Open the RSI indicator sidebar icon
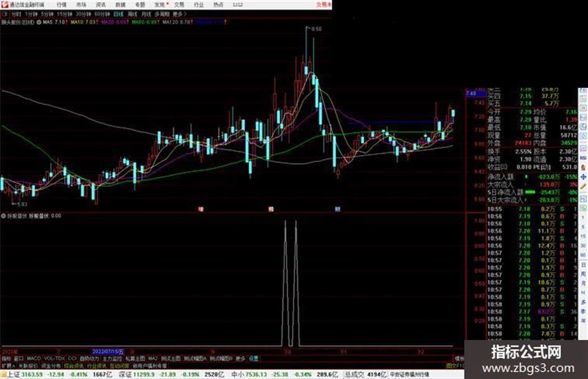Viewport: 588px width, 379px height. pyautogui.click(x=583, y=158)
